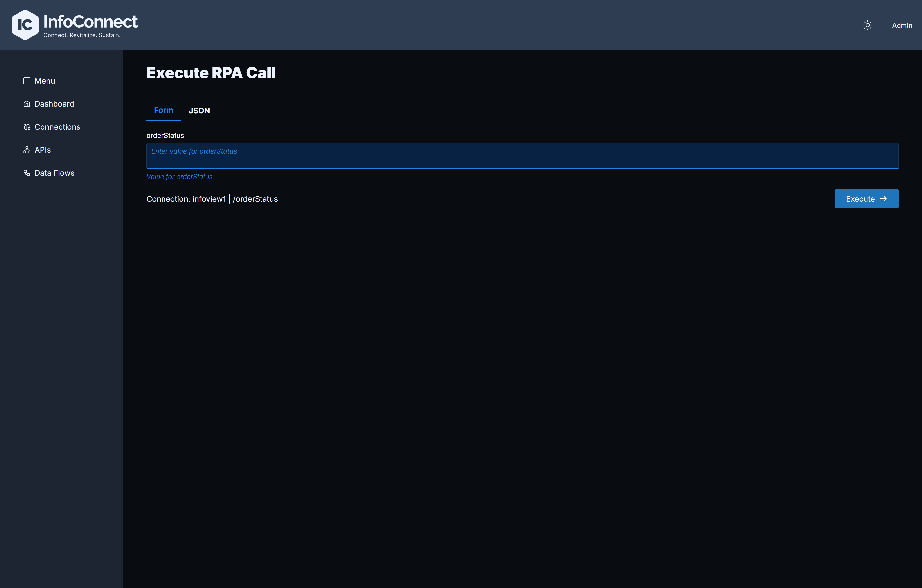
Task: Click the Dashboard home icon
Action: point(27,104)
